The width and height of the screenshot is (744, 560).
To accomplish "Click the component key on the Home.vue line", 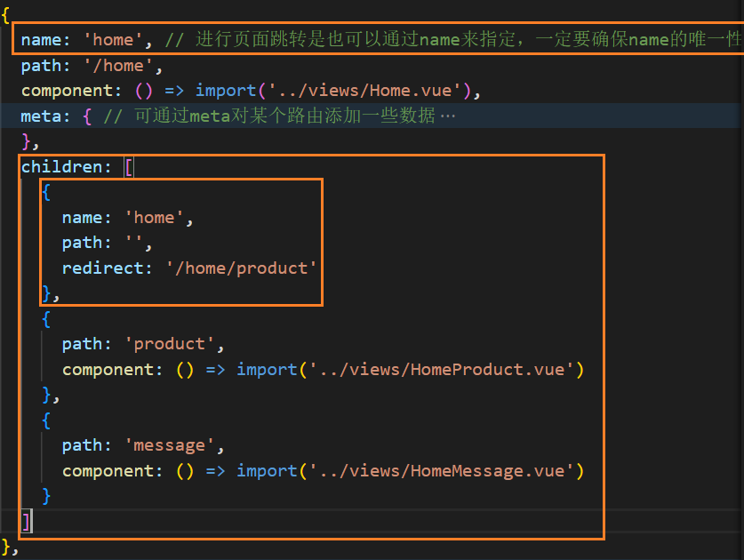I will [67, 91].
